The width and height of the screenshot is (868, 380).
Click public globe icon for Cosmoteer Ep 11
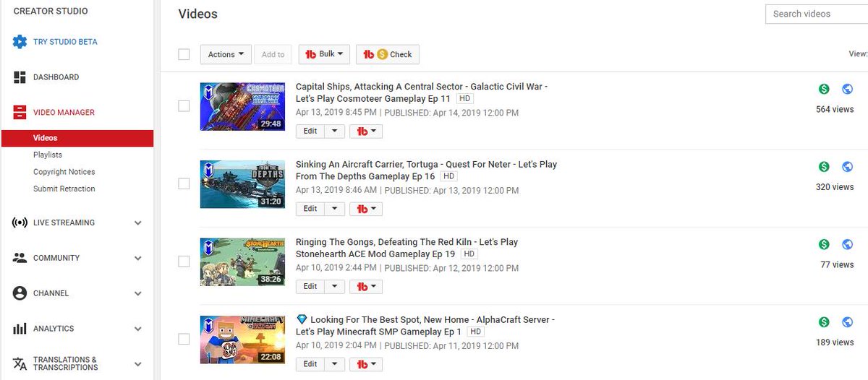click(848, 89)
